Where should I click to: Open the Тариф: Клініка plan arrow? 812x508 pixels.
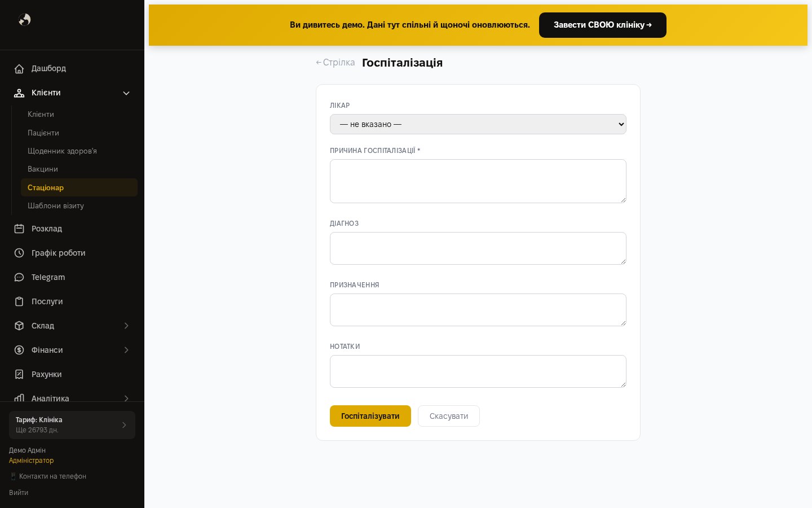coord(124,425)
